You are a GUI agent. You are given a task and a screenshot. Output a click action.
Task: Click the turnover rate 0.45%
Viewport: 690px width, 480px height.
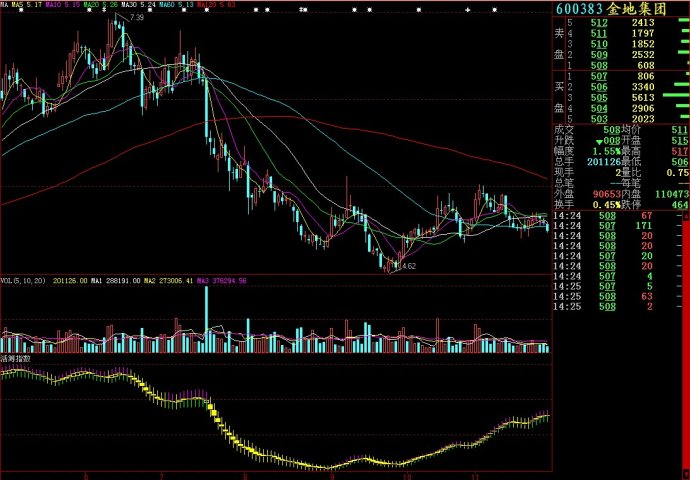(x=606, y=205)
